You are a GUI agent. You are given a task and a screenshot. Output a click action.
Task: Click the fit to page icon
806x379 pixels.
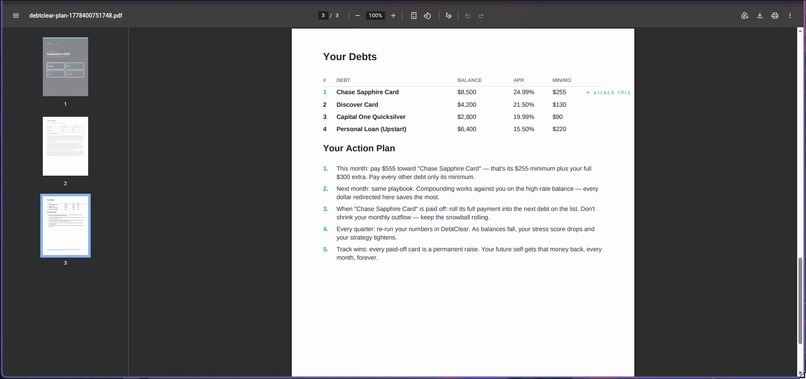click(414, 15)
